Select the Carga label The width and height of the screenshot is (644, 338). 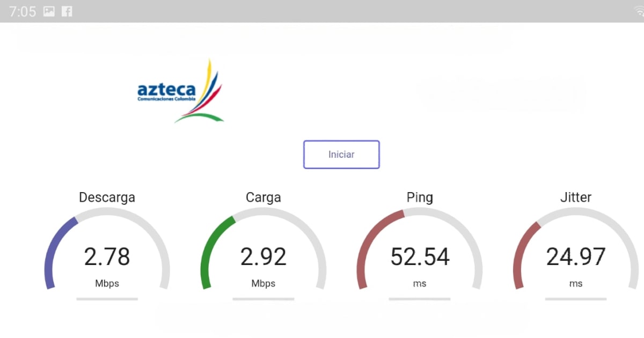pyautogui.click(x=263, y=197)
